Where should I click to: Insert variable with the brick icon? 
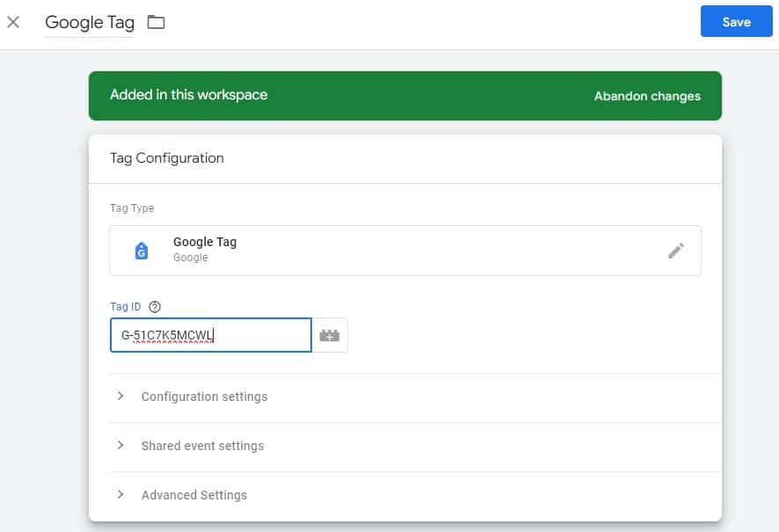coord(330,335)
